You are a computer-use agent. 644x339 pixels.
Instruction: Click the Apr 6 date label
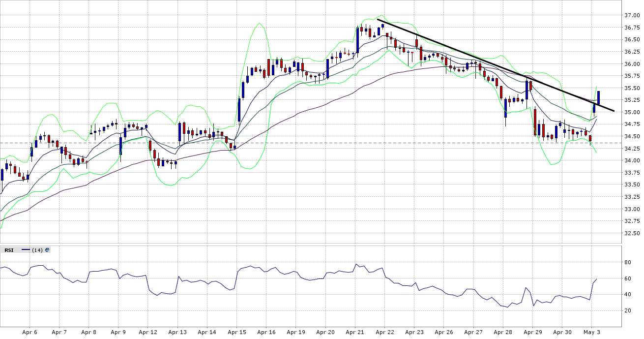[29, 332]
